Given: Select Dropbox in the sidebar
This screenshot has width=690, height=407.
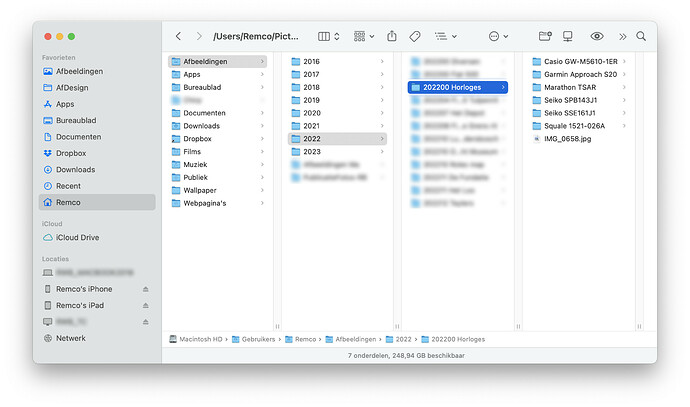Looking at the screenshot, I should (97, 153).
